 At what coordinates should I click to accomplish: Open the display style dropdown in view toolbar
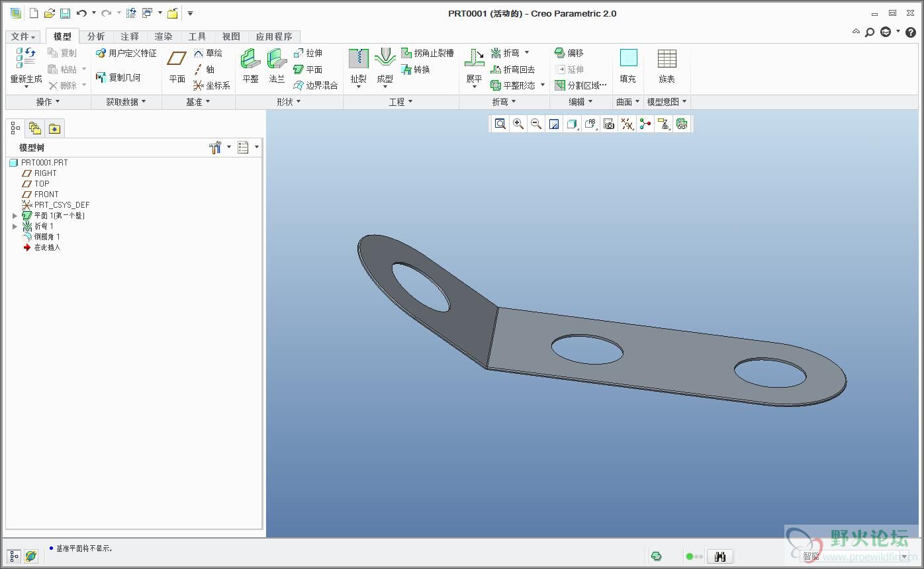[573, 124]
